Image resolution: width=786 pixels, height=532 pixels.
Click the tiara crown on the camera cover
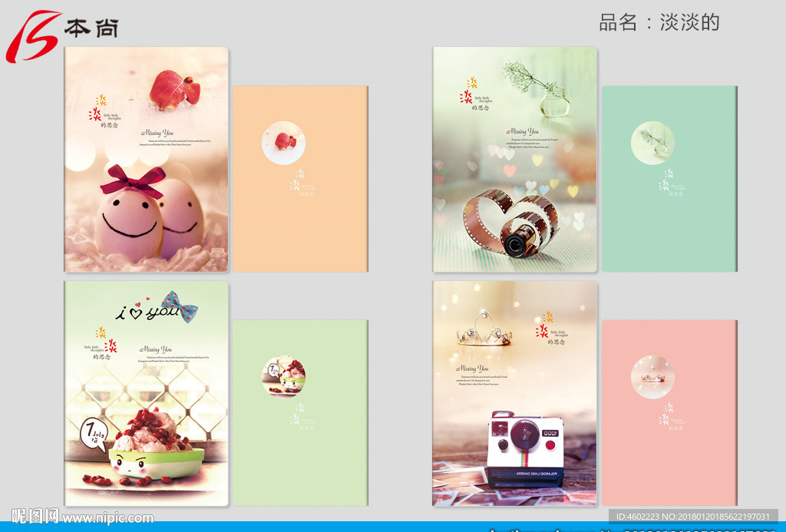[x=484, y=329]
